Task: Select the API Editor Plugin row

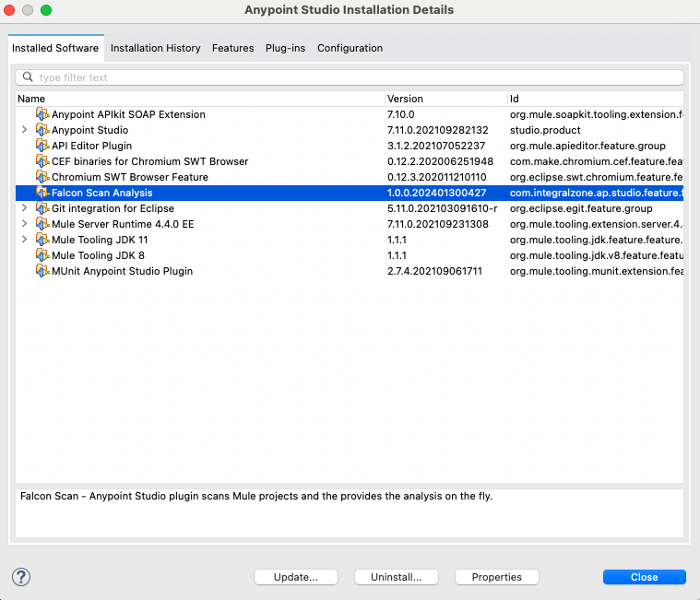Action: [x=350, y=146]
